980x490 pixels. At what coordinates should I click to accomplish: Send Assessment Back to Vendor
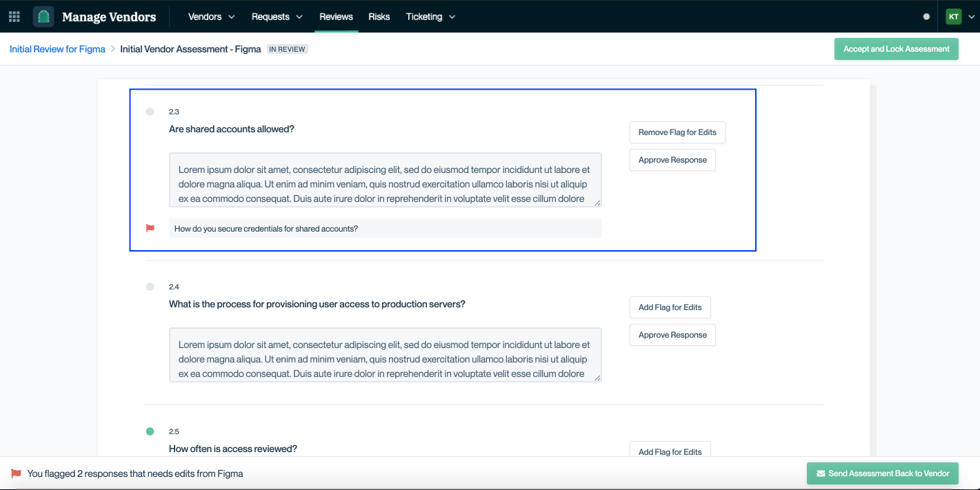(883, 473)
